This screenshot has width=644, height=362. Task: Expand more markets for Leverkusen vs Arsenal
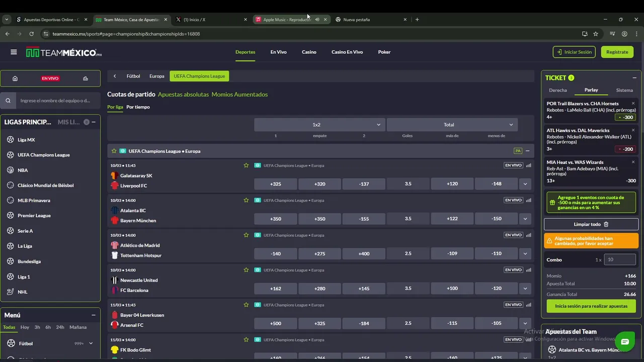pyautogui.click(x=525, y=323)
